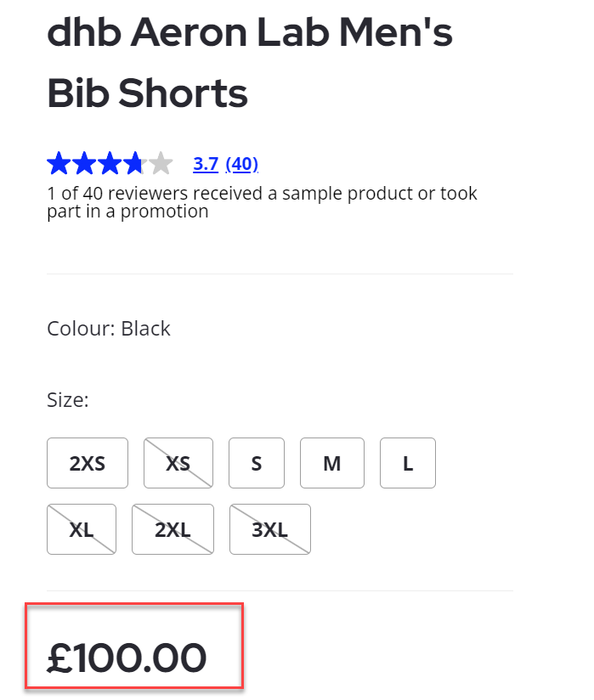Click the Size: label text

click(x=68, y=400)
